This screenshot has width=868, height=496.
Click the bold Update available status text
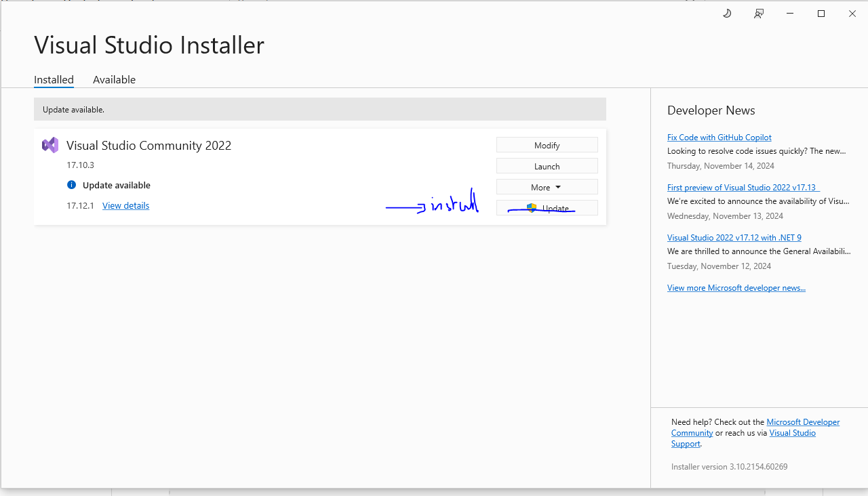[x=117, y=185]
